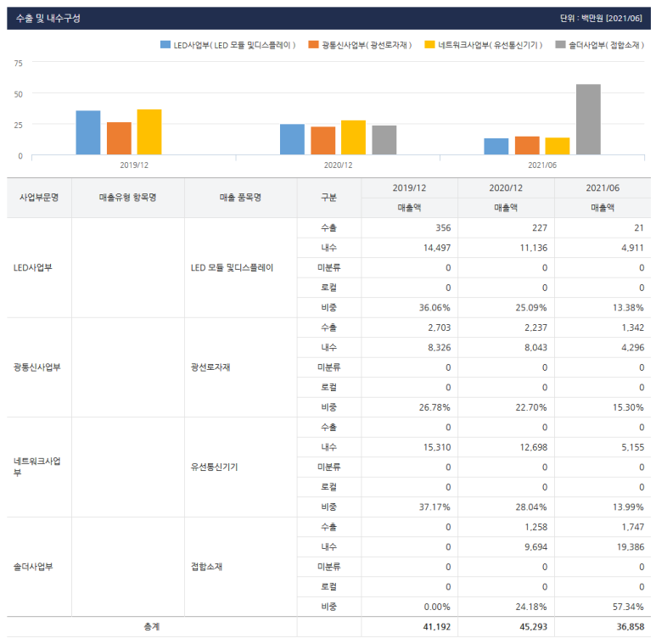This screenshot has width=656, height=644.
Task: Select the 솔더사업부 row label
Action: click(x=33, y=567)
